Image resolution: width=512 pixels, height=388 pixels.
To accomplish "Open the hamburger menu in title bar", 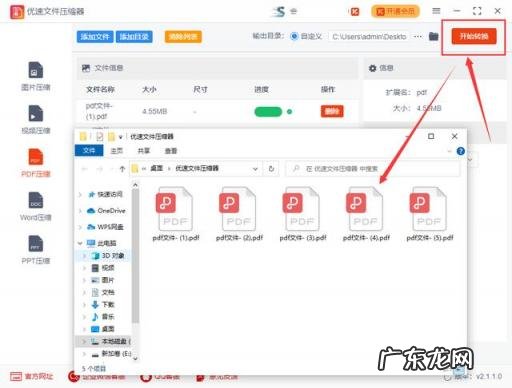I will [x=436, y=11].
